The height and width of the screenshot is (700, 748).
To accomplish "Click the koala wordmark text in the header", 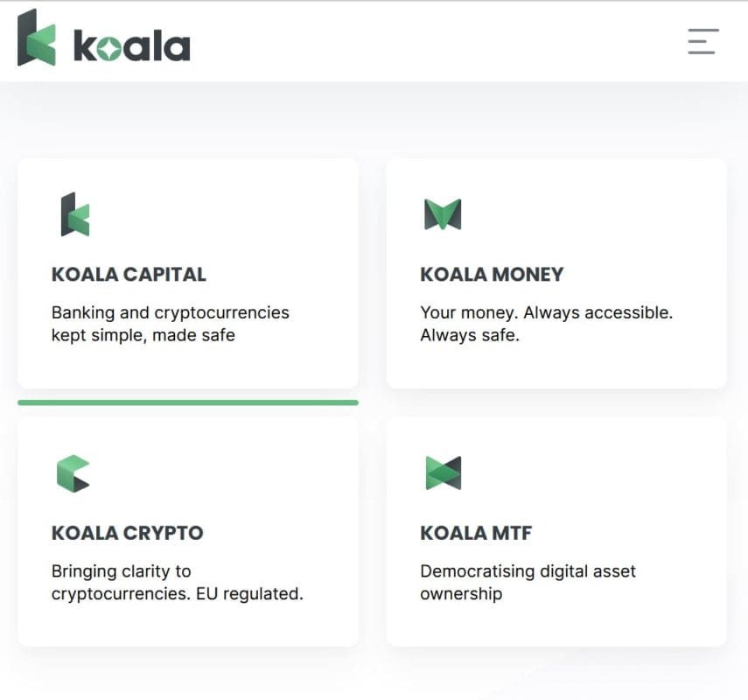I will 131,45.
